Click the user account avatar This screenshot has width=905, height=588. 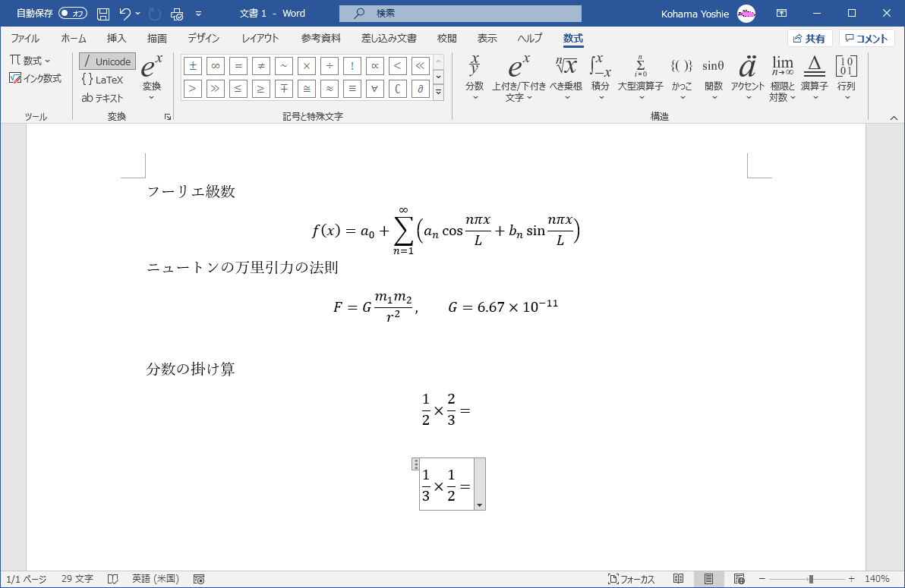click(x=746, y=13)
